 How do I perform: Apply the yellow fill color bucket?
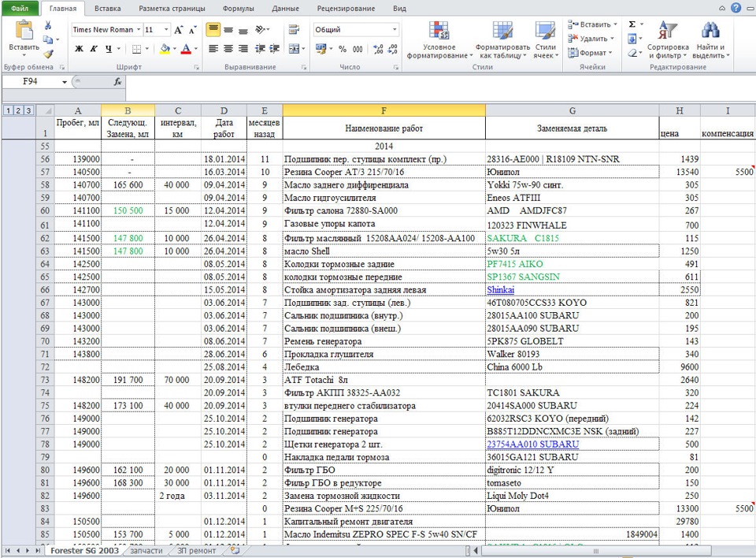165,49
